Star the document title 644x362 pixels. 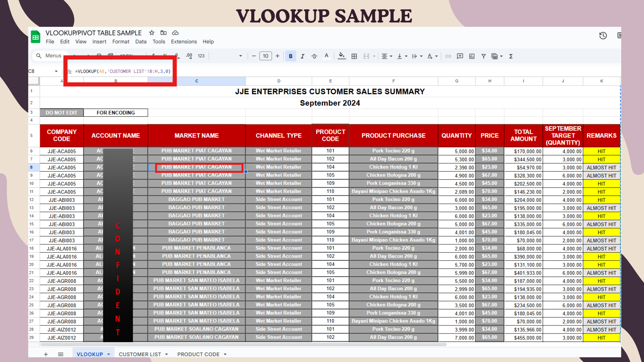coord(152,33)
